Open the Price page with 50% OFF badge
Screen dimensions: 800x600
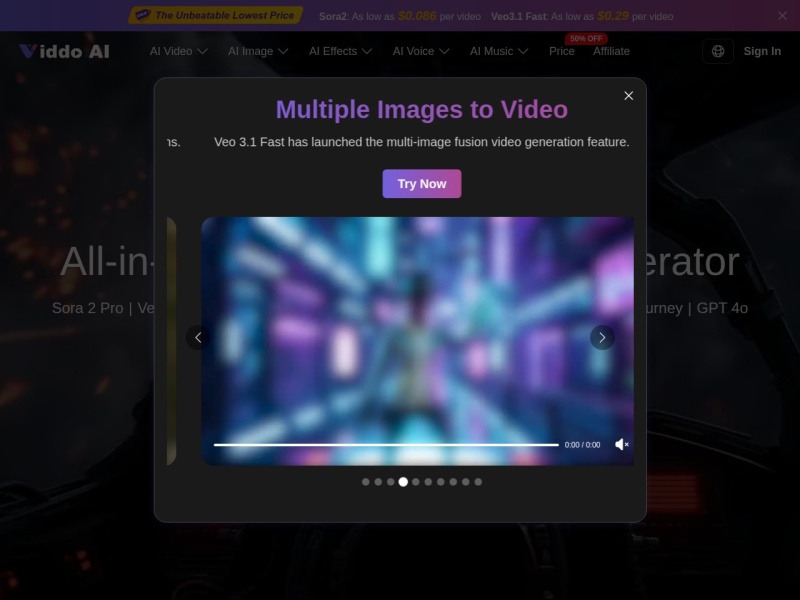click(562, 51)
